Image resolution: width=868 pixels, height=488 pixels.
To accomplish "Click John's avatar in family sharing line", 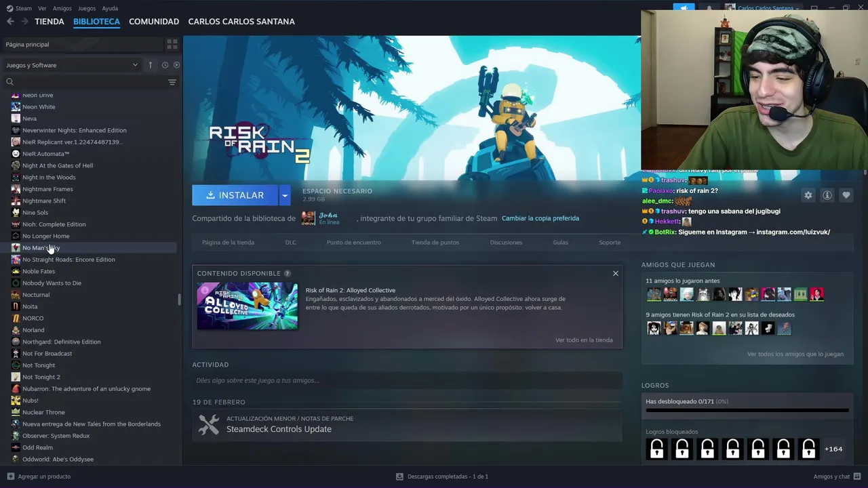I will tap(309, 218).
